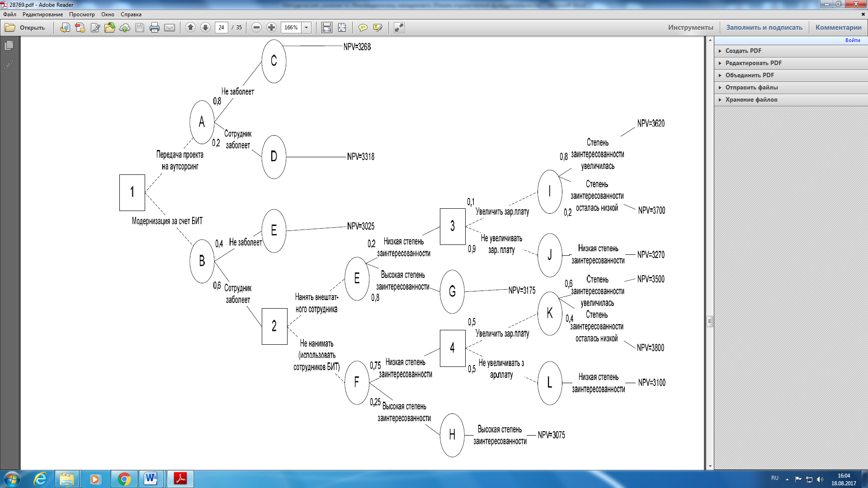This screenshot has width=868, height=488.
Task: Click the zoom percentage field
Action: tap(291, 28)
